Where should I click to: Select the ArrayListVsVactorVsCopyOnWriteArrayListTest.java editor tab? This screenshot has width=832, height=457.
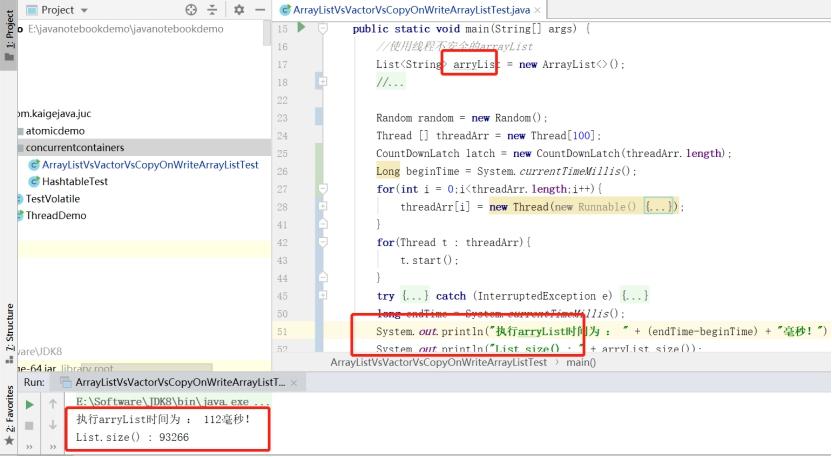click(411, 10)
